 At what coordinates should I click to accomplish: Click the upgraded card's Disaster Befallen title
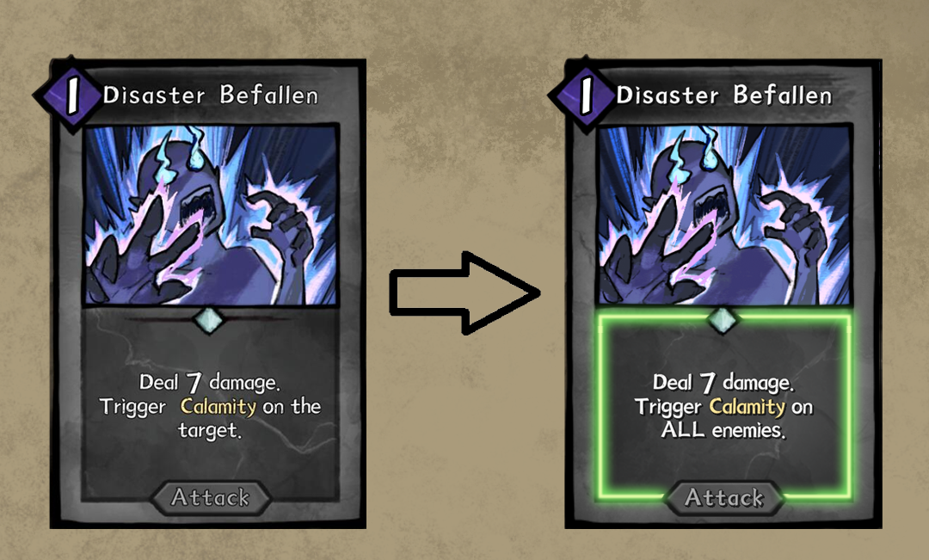point(724,95)
